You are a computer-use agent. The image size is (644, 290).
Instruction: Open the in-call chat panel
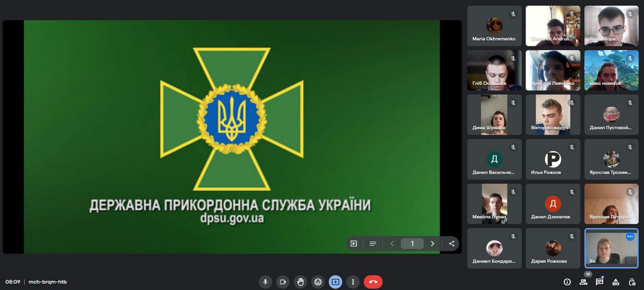click(599, 282)
